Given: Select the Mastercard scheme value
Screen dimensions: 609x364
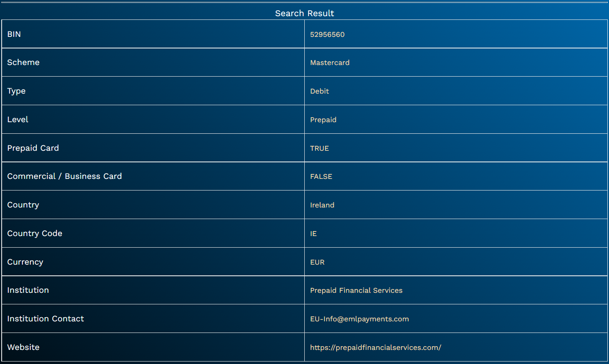Looking at the screenshot, I should pos(330,63).
